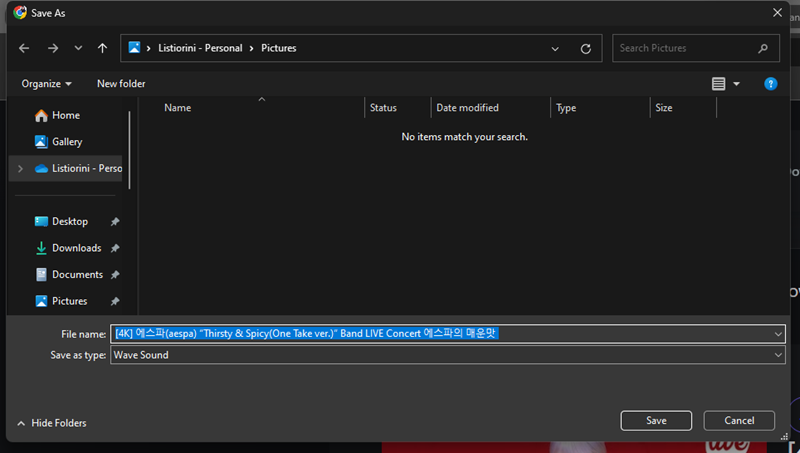Refresh the Pictures folder view
This screenshot has width=800, height=453.
click(x=585, y=48)
